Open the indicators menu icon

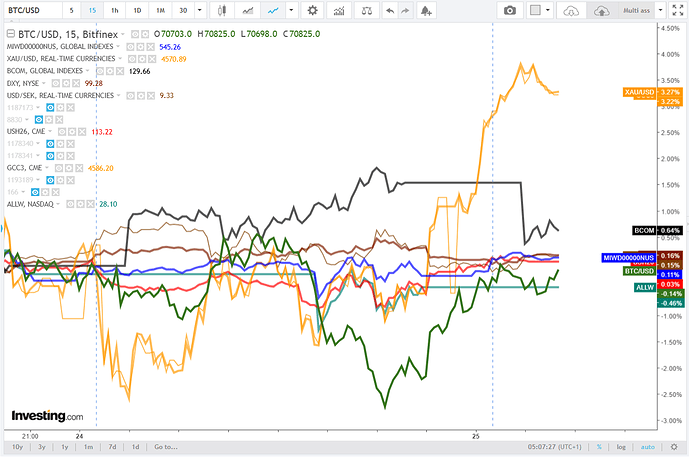(x=339, y=10)
